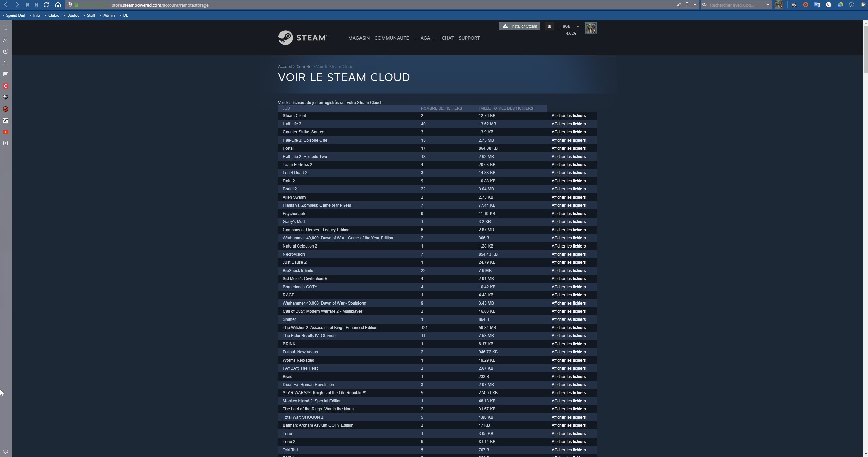This screenshot has height=457, width=868.
Task: Open the __AGA__ profile menu
Action: tap(425, 38)
